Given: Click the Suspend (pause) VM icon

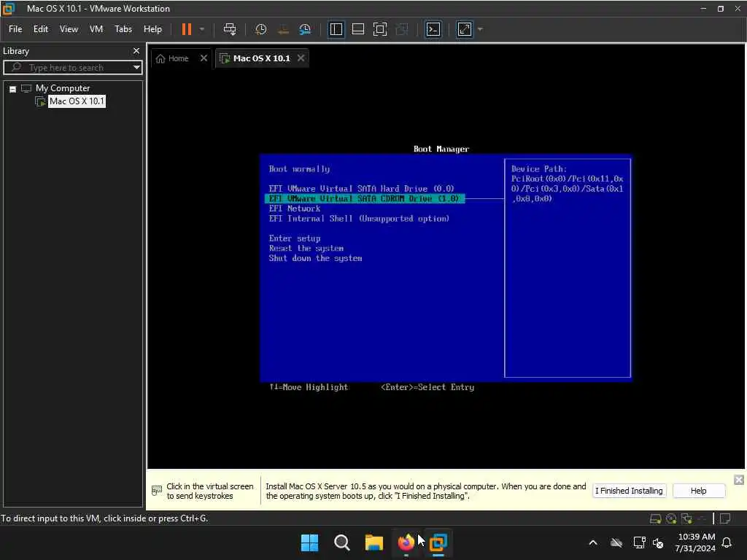Looking at the screenshot, I should pyautogui.click(x=186, y=29).
